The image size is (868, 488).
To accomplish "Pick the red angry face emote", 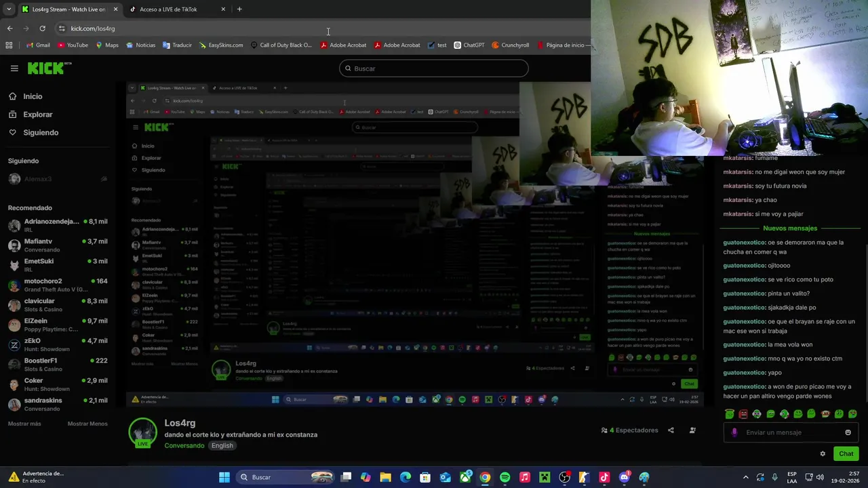I will 743,414.
